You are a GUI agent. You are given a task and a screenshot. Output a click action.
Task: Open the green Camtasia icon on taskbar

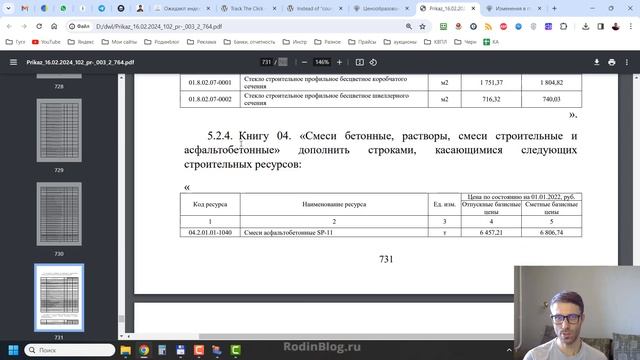tap(236, 350)
